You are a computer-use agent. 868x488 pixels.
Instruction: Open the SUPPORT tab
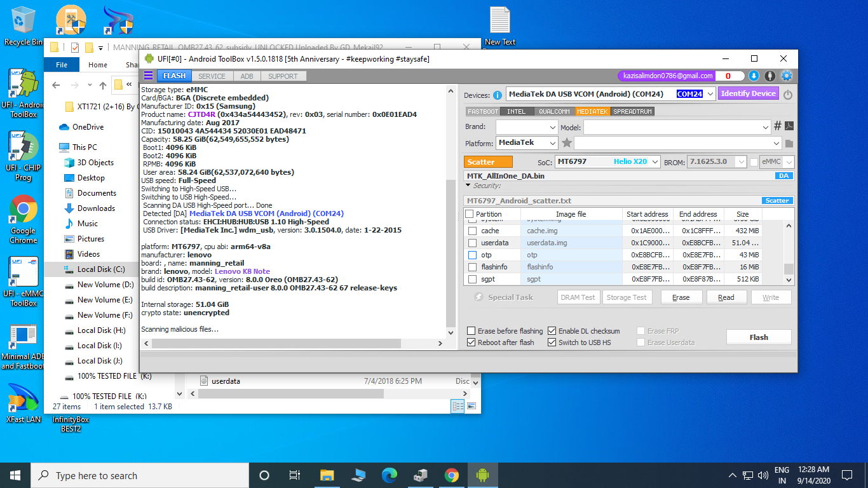[283, 76]
